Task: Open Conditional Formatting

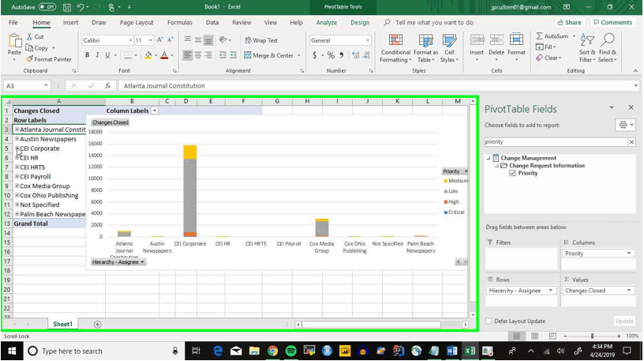Action: [x=395, y=48]
